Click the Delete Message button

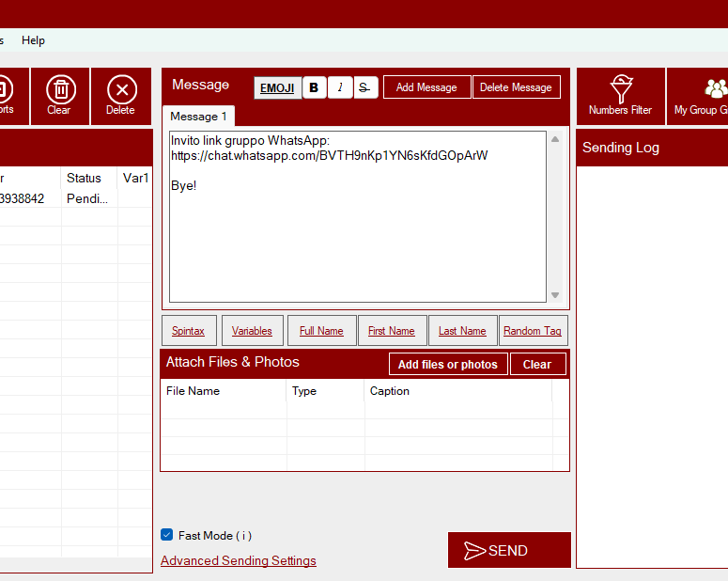[x=516, y=87]
